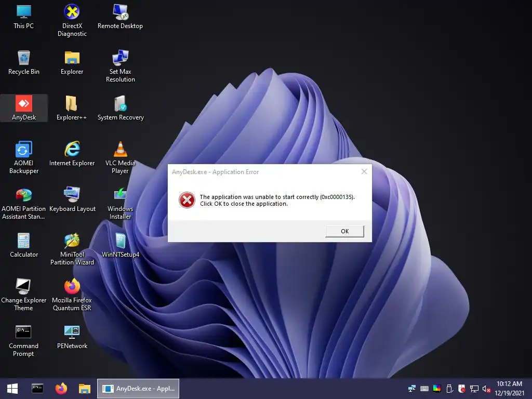This screenshot has width=532, height=399.
Task: Select the Keyboard Layout shortcut
Action: [72, 200]
